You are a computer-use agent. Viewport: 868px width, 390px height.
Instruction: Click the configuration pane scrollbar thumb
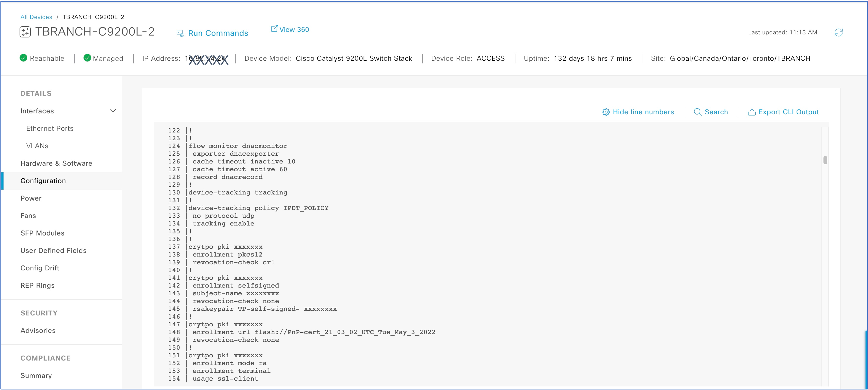pos(825,160)
